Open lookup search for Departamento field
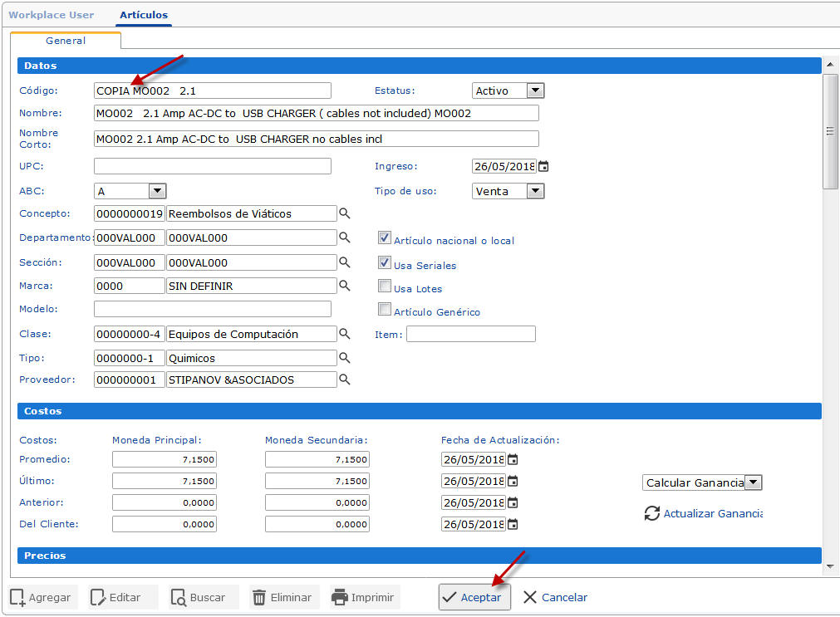 tap(345, 237)
